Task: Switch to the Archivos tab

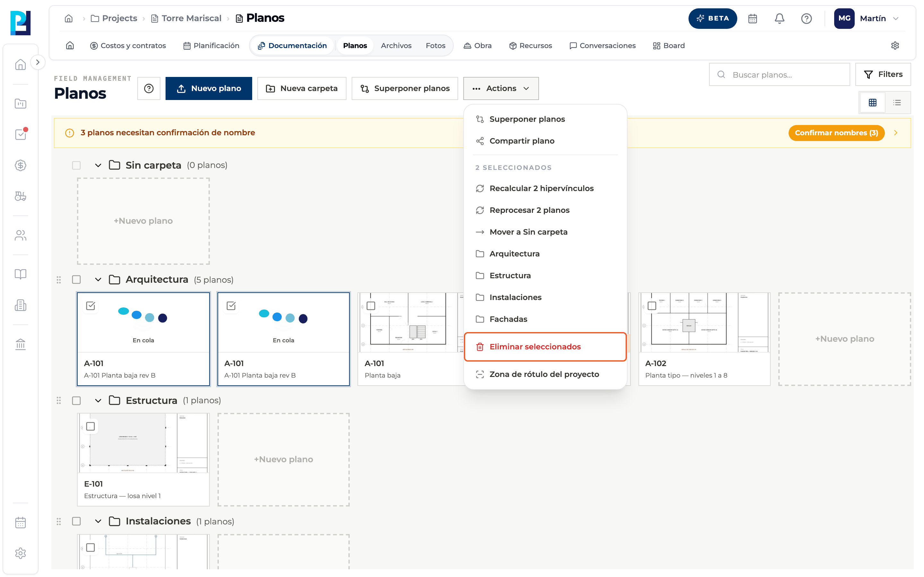Action: [396, 46]
